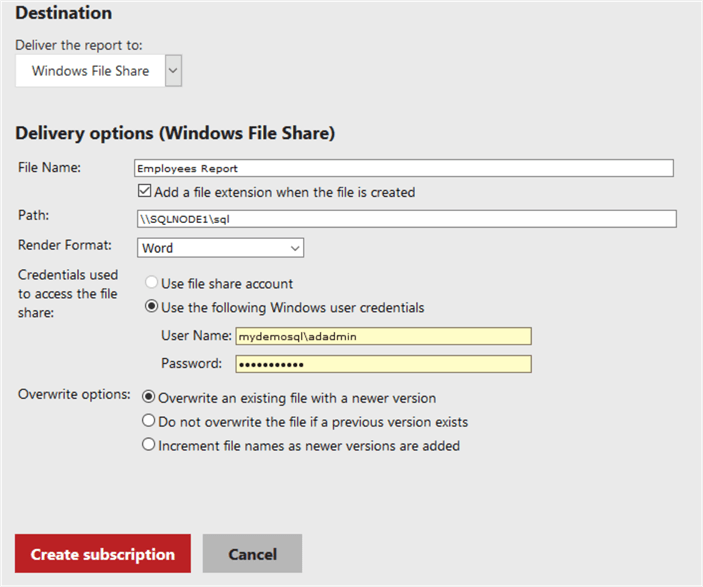
Task: Focus the Path field showing \\SQLNODE1\sql
Action: [405, 219]
